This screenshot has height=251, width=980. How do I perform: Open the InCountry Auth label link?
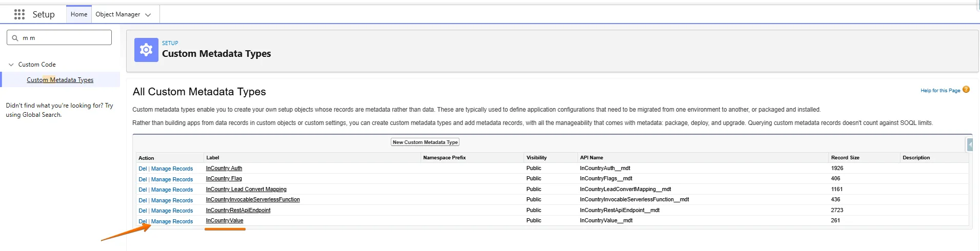click(x=224, y=168)
